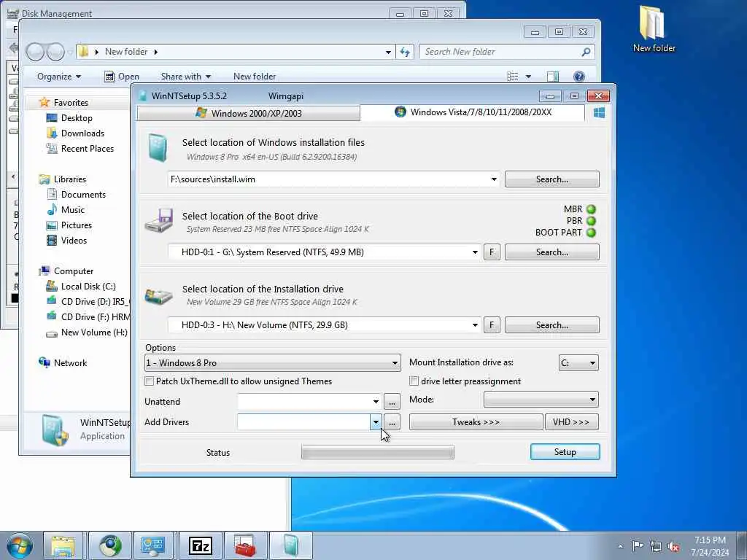Click the Windows installation files disc icon
This screenshot has width=747, height=560.
click(x=158, y=147)
